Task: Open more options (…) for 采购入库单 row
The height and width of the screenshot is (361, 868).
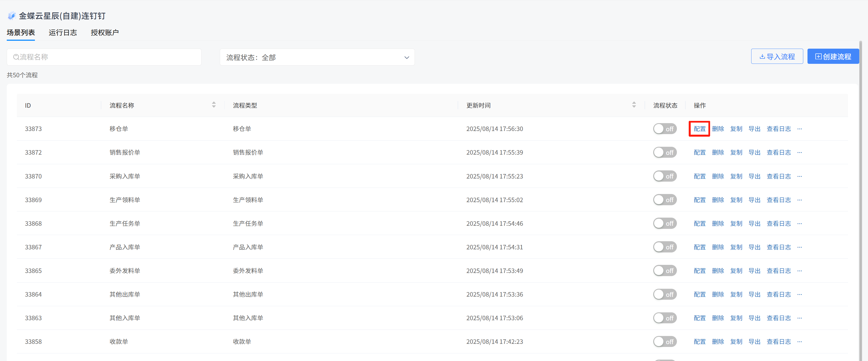Action: pyautogui.click(x=800, y=177)
